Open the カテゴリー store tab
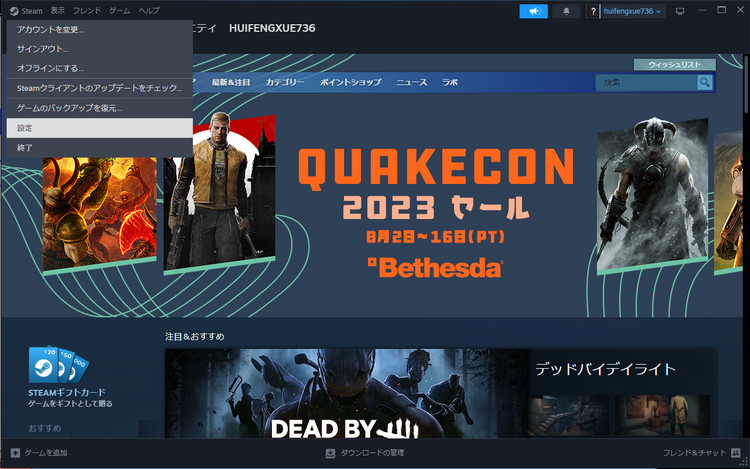This screenshot has height=469, width=750. coord(285,82)
